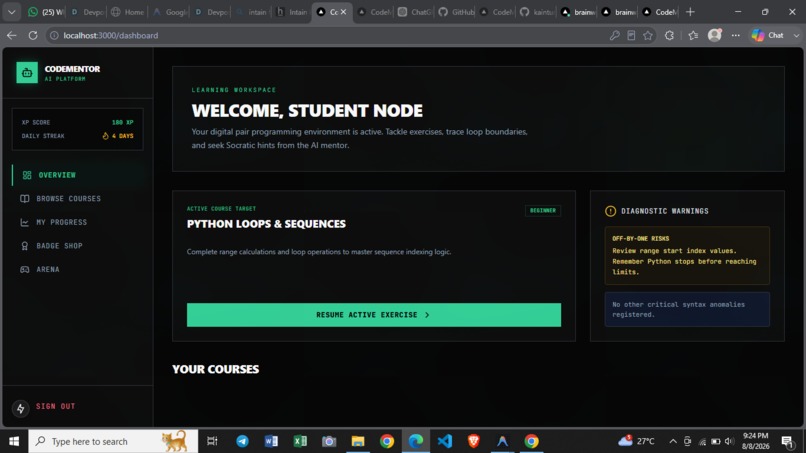Click the Browse Courses book icon
806x453 pixels.
(x=25, y=198)
